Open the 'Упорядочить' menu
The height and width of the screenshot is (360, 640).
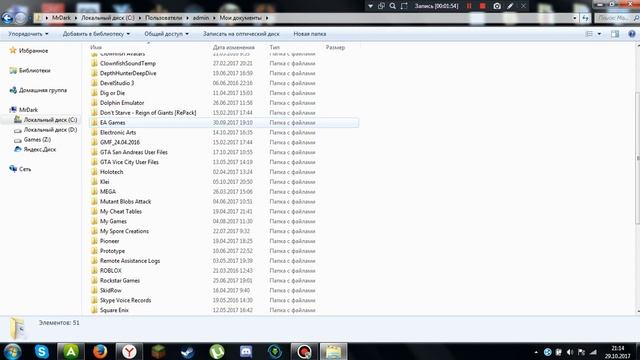pos(28,34)
